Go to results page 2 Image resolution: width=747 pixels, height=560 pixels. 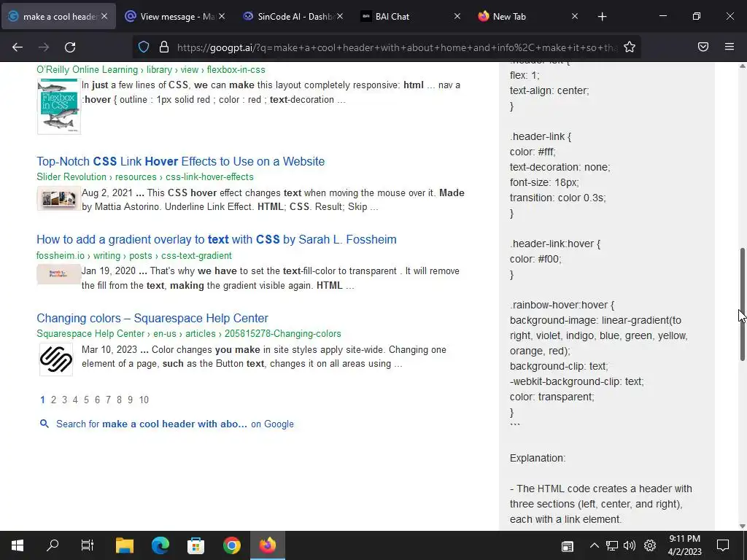[53, 400]
